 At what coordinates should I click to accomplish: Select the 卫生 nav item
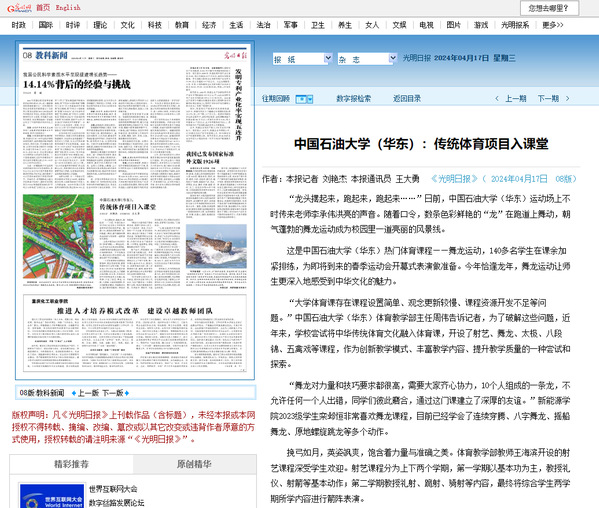(x=317, y=25)
